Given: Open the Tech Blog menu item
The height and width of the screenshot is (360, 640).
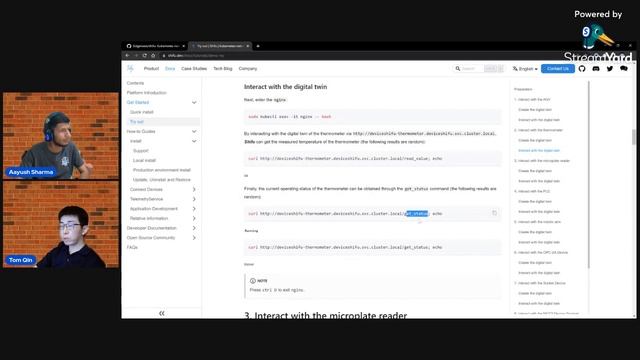Looking at the screenshot, I should [x=222, y=69].
